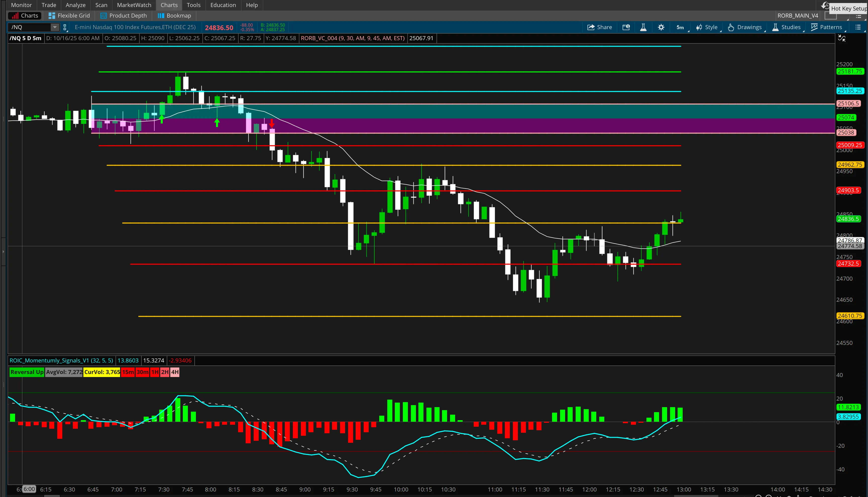Open the Share chart menu
The height and width of the screenshot is (497, 868).
(599, 27)
